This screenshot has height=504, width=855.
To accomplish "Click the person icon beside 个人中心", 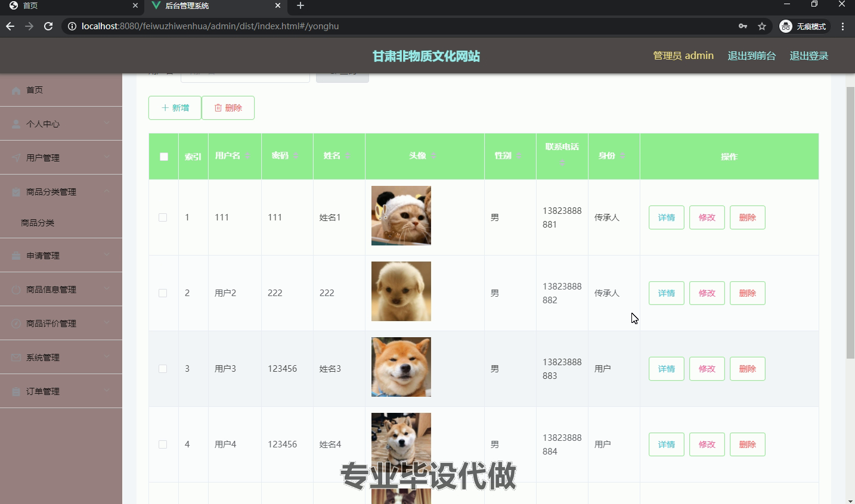I will (x=16, y=124).
